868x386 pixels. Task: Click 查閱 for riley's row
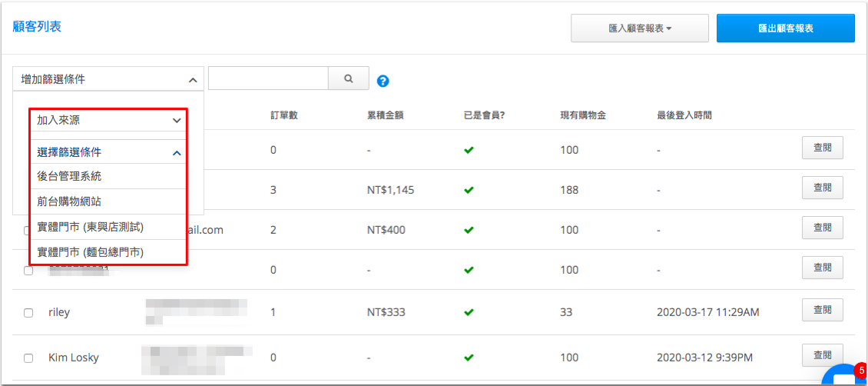pyautogui.click(x=822, y=310)
